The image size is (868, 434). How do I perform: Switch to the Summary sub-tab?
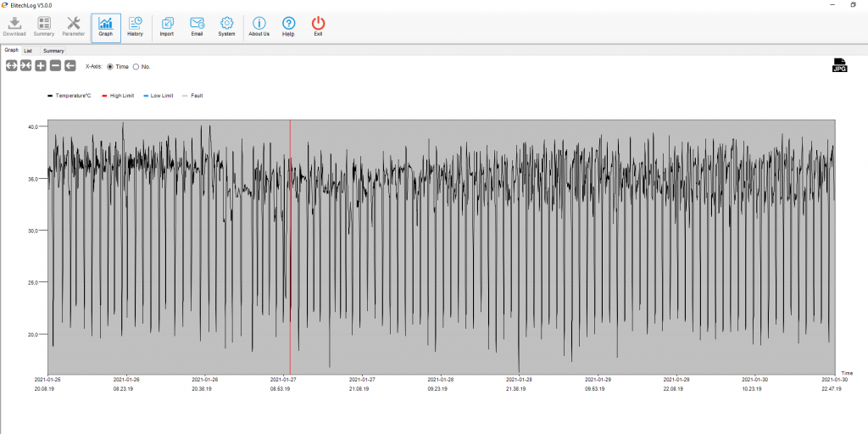(x=53, y=51)
